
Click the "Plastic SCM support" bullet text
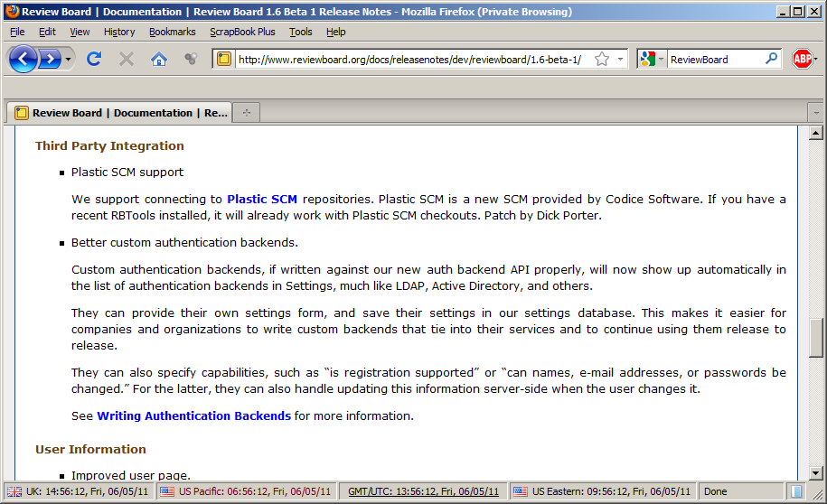[x=127, y=173]
